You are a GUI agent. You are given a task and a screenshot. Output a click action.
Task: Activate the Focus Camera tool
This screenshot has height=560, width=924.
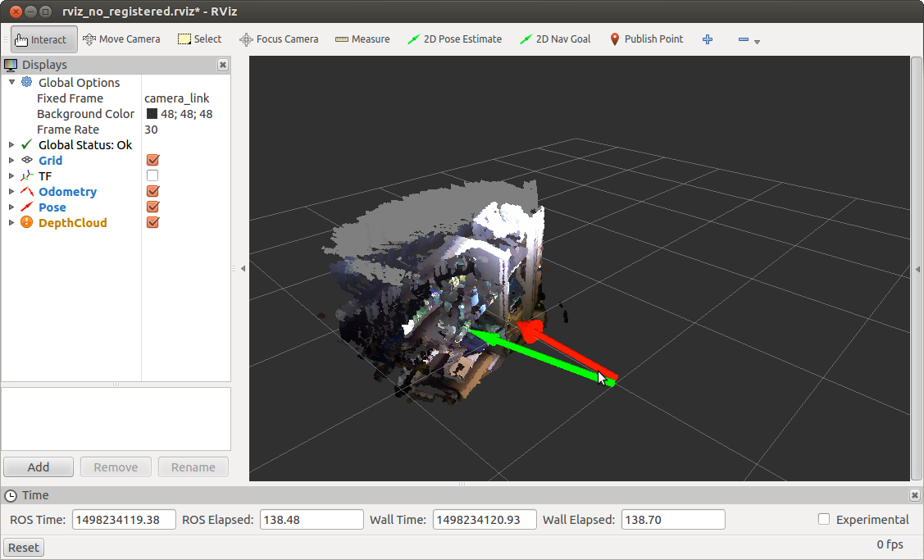pyautogui.click(x=279, y=39)
